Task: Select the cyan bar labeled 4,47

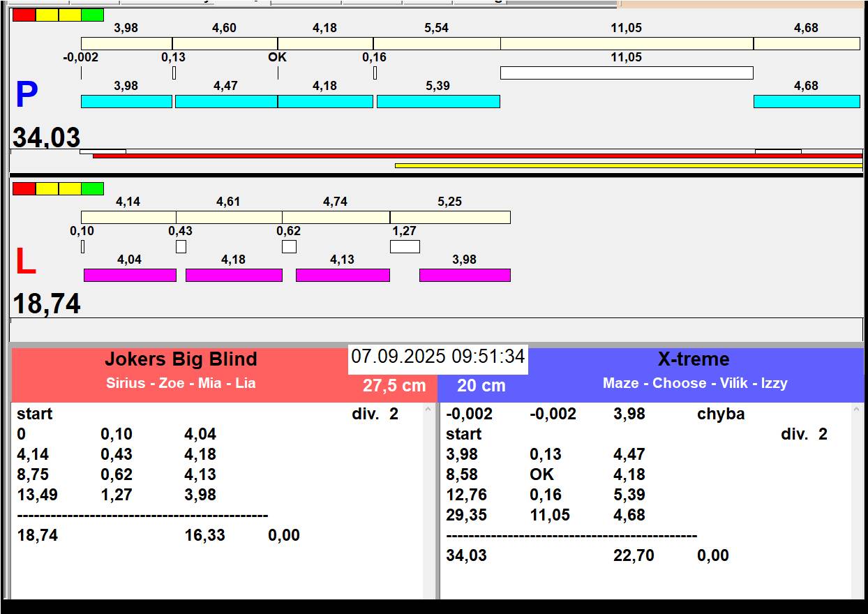Action: [226, 101]
